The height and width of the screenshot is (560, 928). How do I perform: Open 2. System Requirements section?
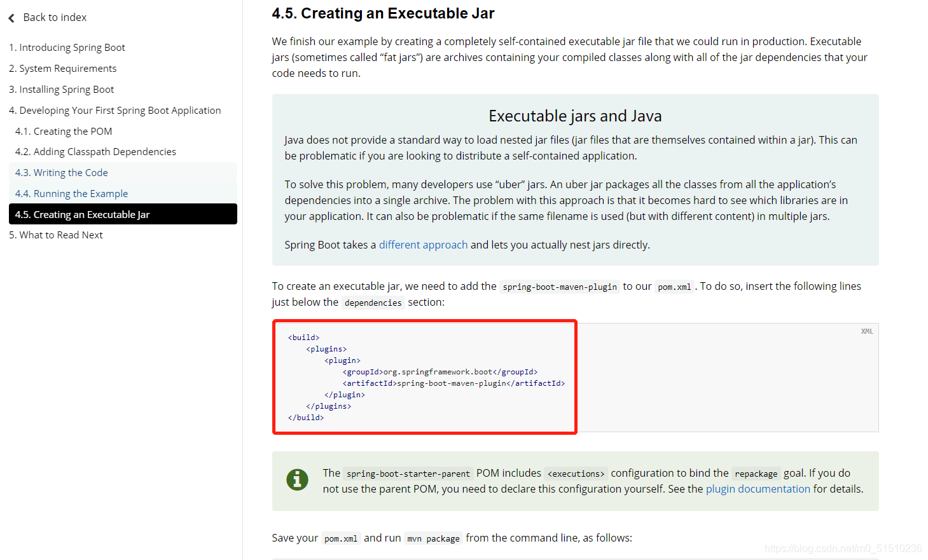(x=62, y=69)
